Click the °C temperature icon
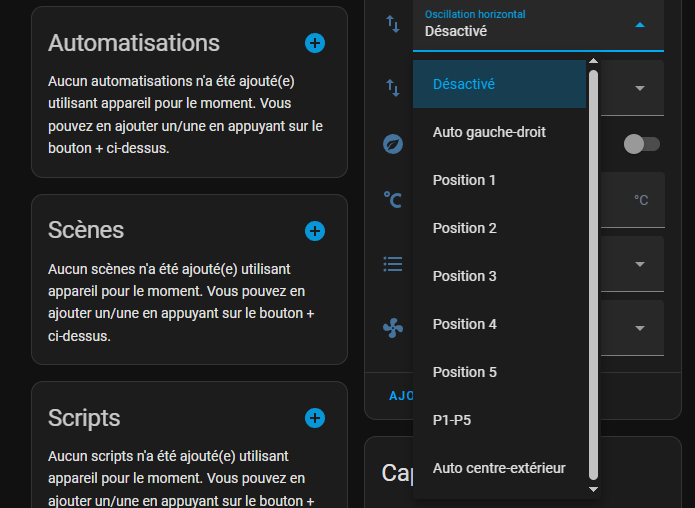695x508 pixels. coord(393,200)
